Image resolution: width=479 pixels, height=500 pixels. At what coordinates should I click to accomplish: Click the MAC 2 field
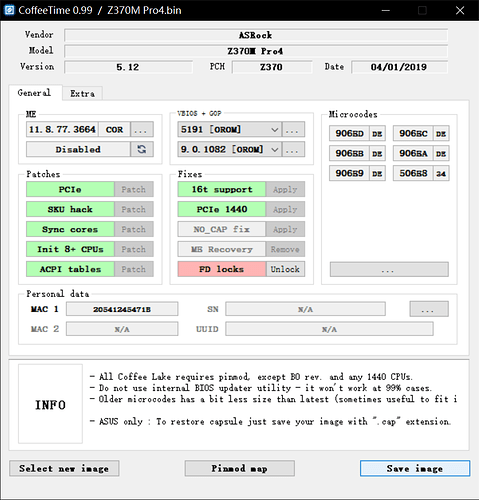pos(122,329)
